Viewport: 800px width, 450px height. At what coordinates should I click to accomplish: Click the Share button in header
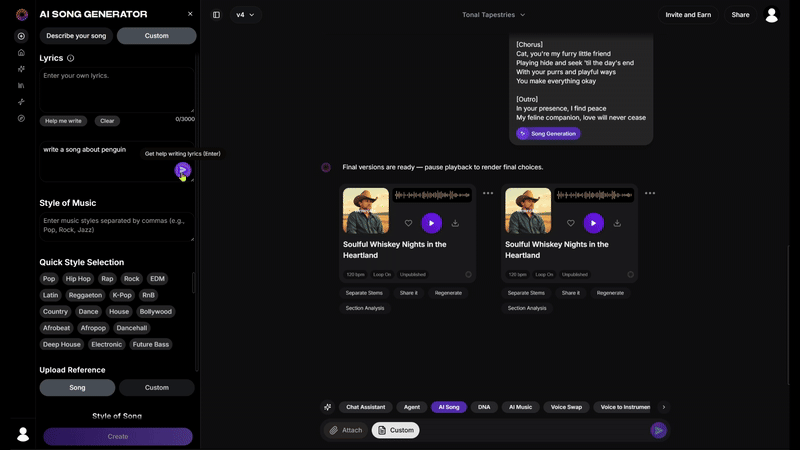pyautogui.click(x=740, y=15)
